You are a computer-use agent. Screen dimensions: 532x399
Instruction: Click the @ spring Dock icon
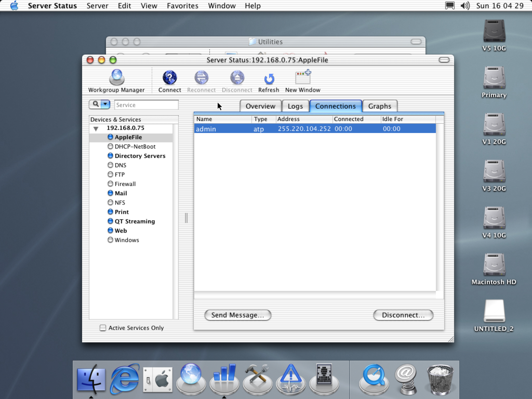pos(406,379)
